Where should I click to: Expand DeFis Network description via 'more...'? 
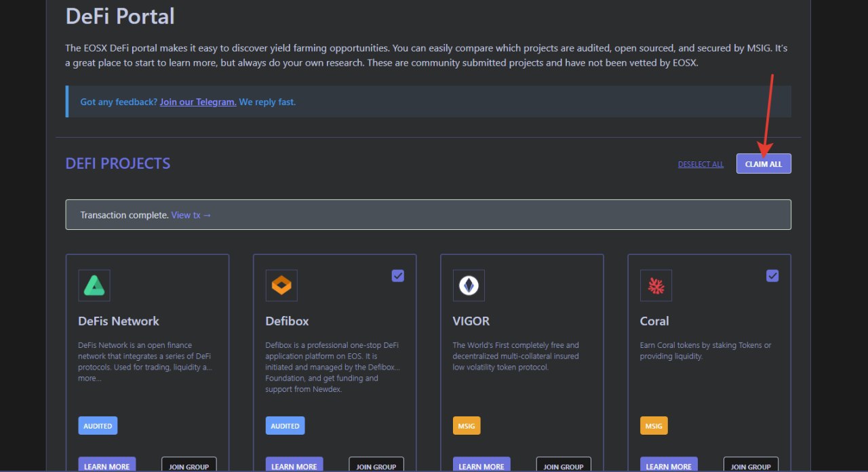(90, 378)
